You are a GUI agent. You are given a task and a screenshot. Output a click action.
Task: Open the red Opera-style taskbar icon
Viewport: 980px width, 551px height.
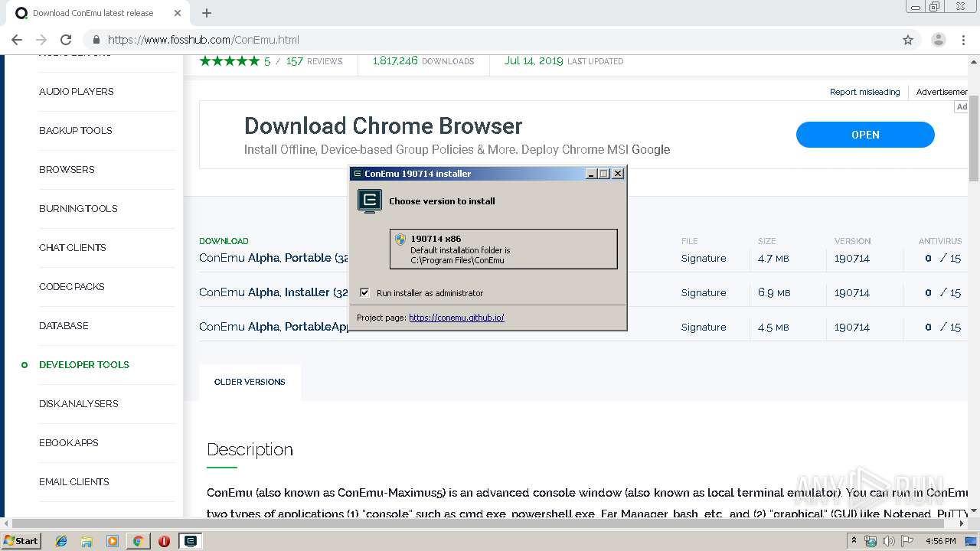click(164, 541)
